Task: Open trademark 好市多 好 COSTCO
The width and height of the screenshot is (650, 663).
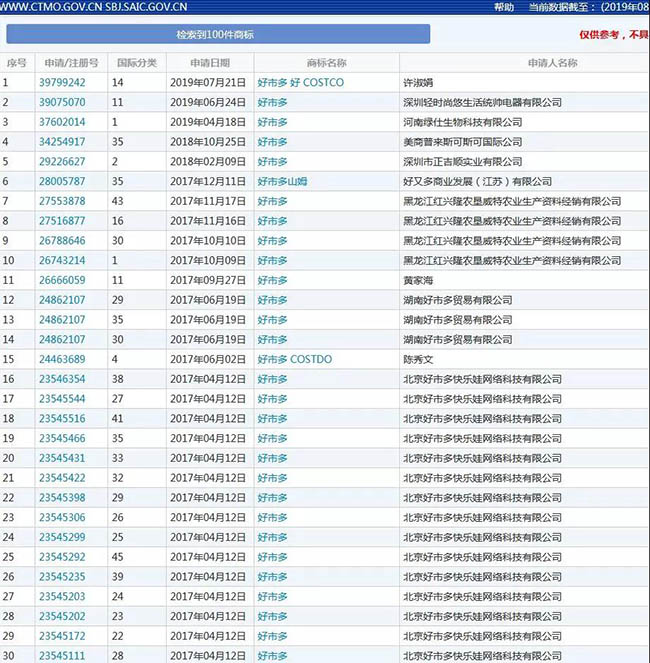Action: [x=300, y=83]
